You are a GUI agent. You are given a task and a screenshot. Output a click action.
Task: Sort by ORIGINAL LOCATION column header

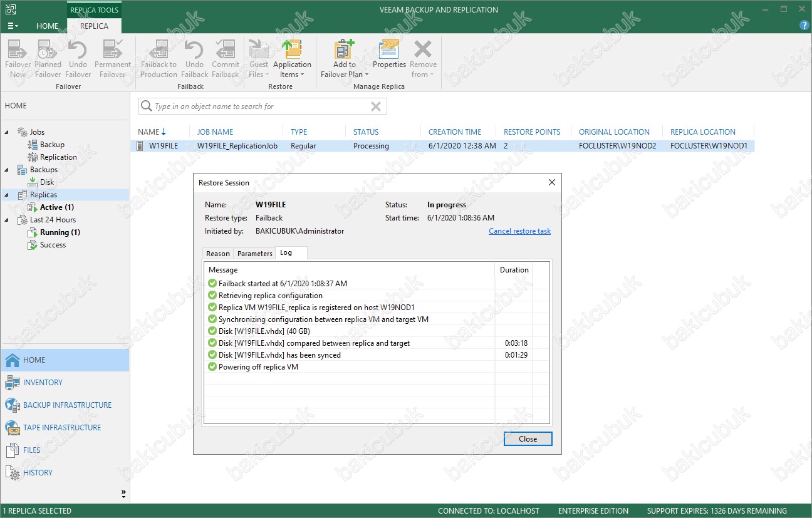coord(614,132)
